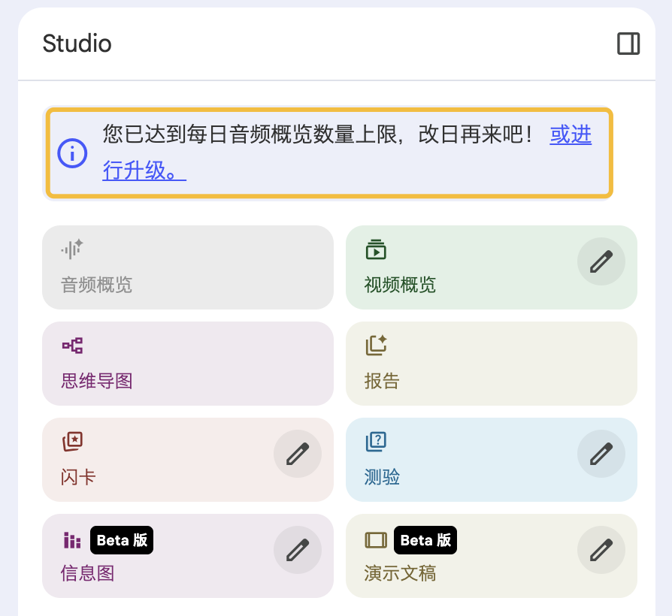Viewport: 672px width, 616px height.
Task: Click the Beta badge on 演示文稿
Action: 425,540
